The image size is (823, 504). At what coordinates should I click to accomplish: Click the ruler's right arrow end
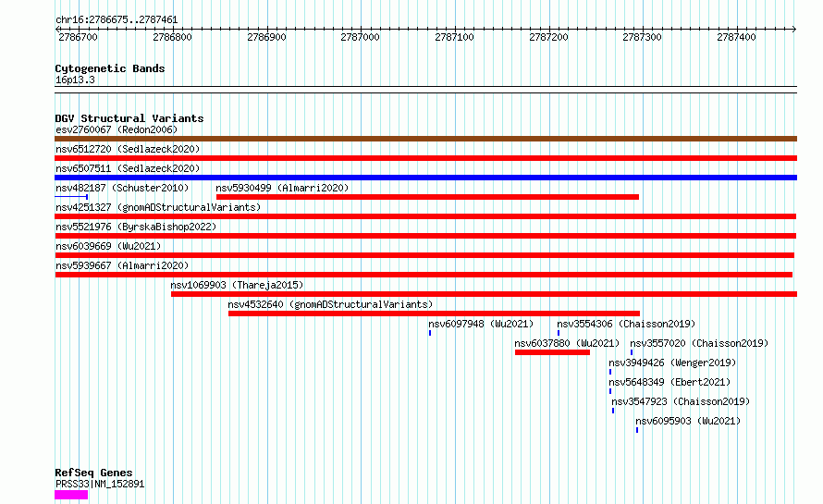794,30
